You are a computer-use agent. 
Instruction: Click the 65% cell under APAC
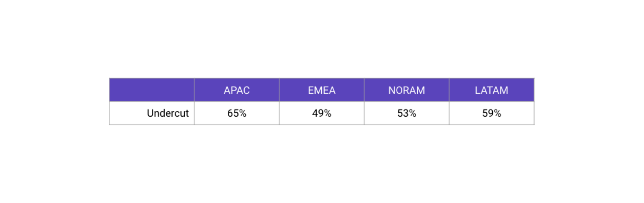[237, 113]
